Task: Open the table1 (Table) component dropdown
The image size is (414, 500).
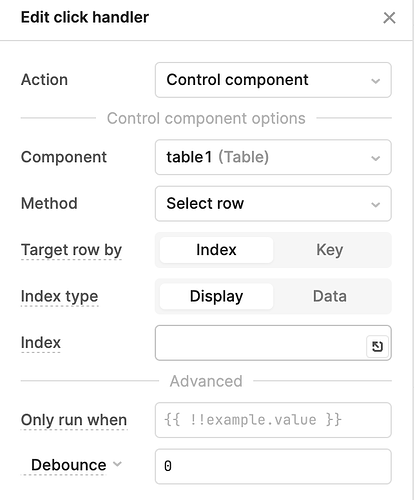Action: pyautogui.click(x=273, y=157)
